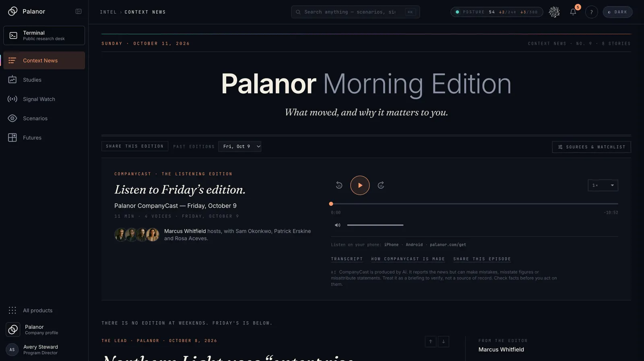Click Share This Episode link
This screenshot has width=644, height=361.
482,259
